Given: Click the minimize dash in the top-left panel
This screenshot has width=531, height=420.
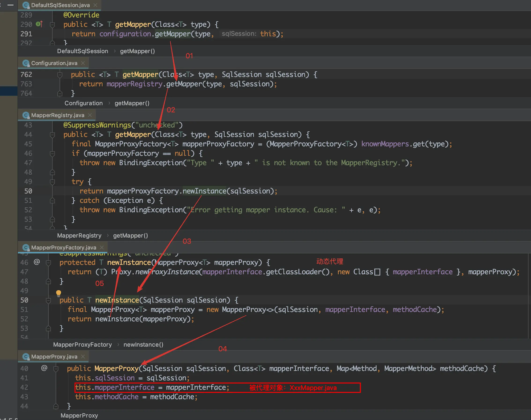Looking at the screenshot, I should coord(10,5).
